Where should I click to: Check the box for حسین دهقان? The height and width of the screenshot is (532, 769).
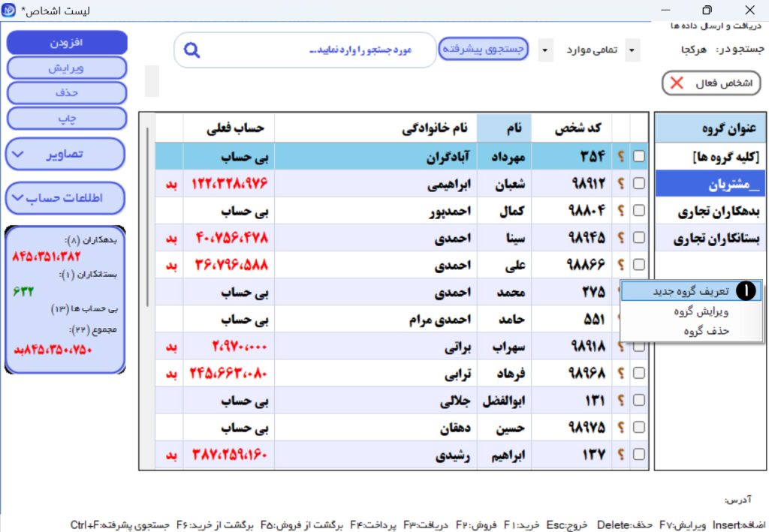pyautogui.click(x=638, y=428)
